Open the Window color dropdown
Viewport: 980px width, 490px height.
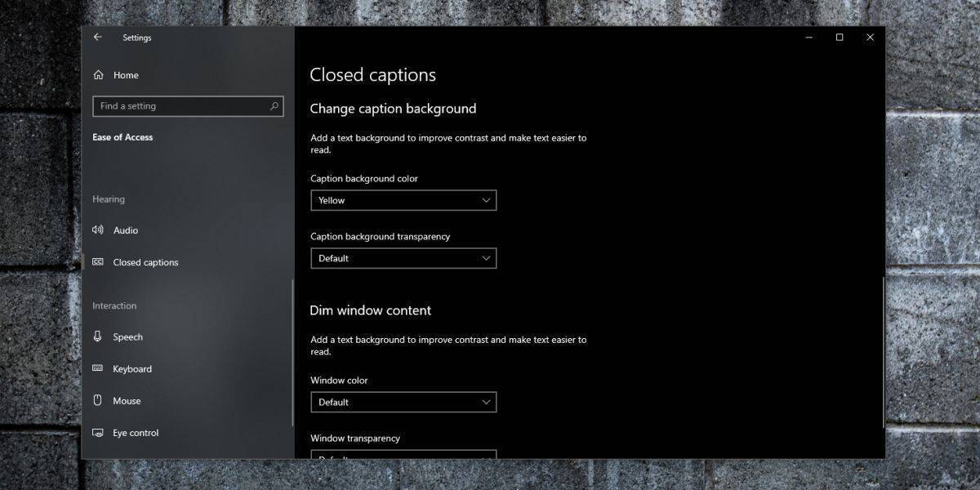pyautogui.click(x=403, y=402)
